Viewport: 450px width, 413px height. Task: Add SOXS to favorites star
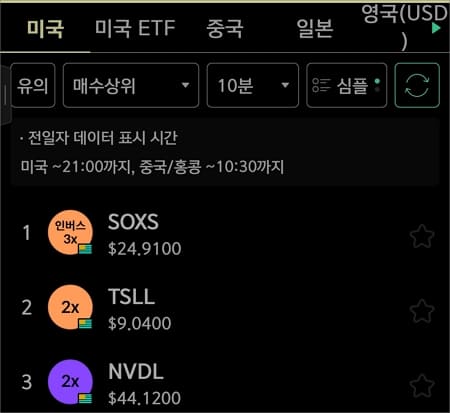click(422, 236)
